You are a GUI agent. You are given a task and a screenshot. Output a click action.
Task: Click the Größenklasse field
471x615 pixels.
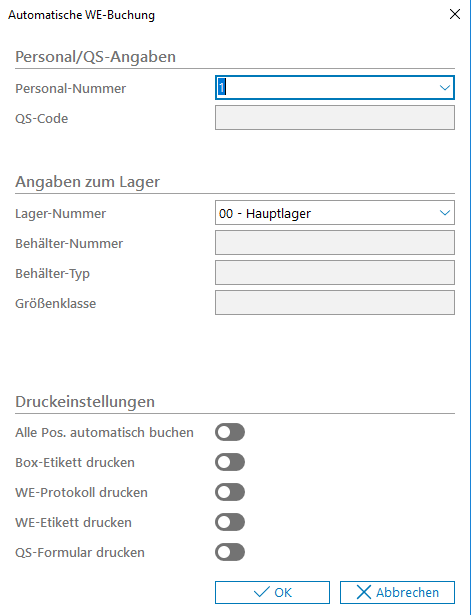coord(335,303)
